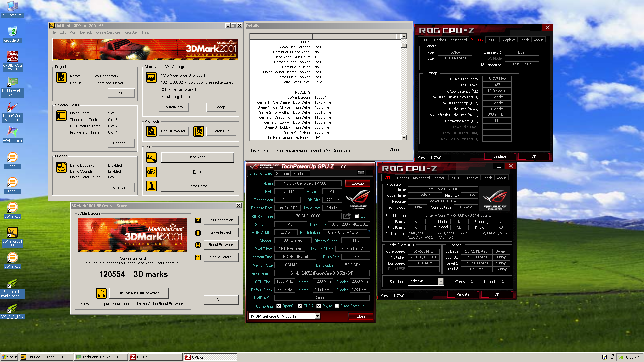This screenshot has width=644, height=362.
Task: Click the NVIDIA tray icon
Action: pyautogui.click(x=621, y=357)
